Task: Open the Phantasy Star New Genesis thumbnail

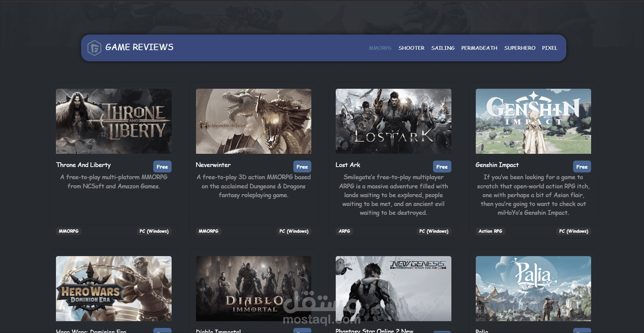Action: (x=393, y=289)
